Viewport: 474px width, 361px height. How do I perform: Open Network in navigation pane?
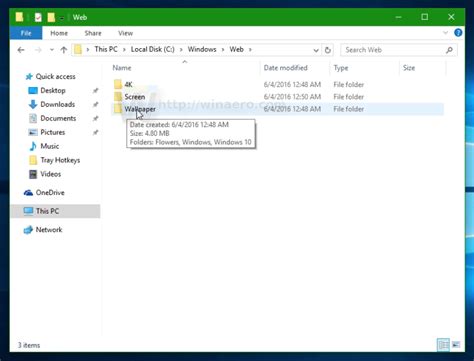(x=49, y=230)
